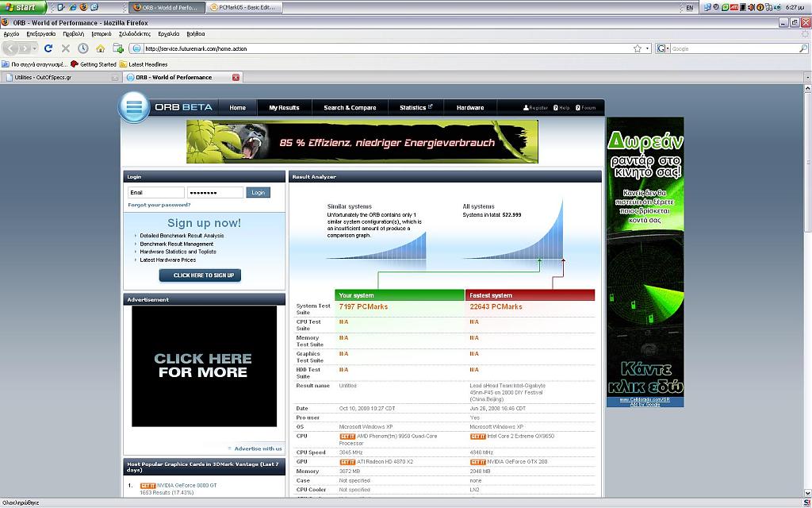
Task: Open the Home tab in ORB navigation
Action: click(237, 108)
